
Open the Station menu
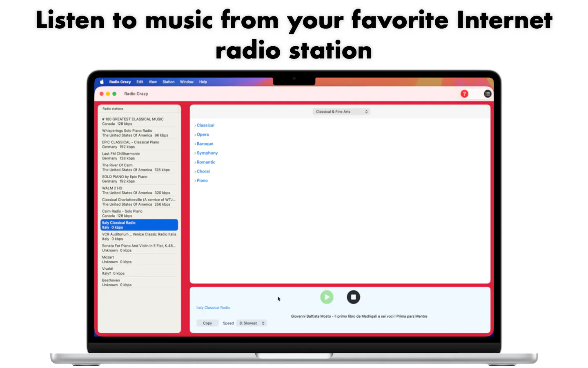(x=169, y=82)
